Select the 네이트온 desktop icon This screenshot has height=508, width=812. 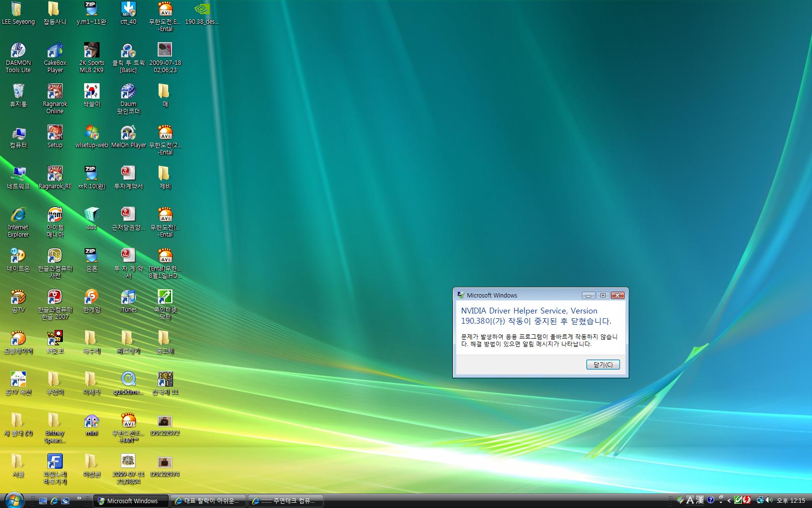click(x=18, y=260)
